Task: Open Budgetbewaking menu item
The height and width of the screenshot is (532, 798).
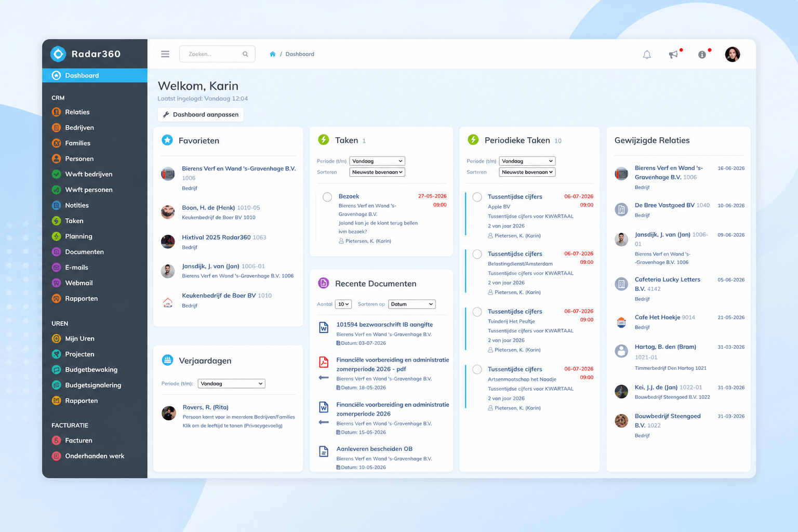Action: (x=91, y=370)
